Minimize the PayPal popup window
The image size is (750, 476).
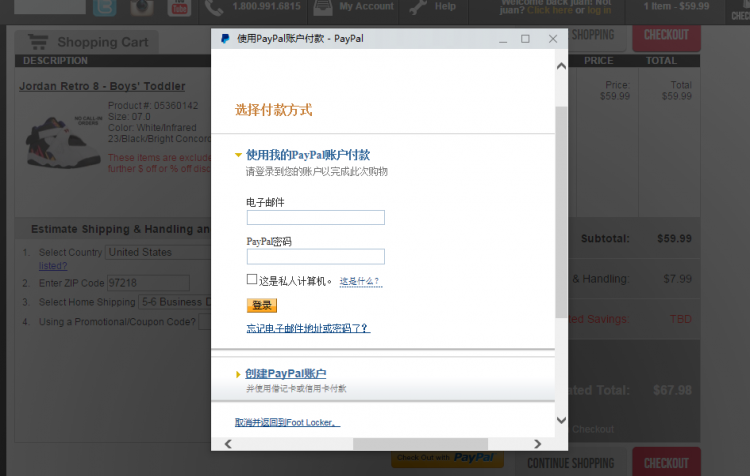coord(503,40)
